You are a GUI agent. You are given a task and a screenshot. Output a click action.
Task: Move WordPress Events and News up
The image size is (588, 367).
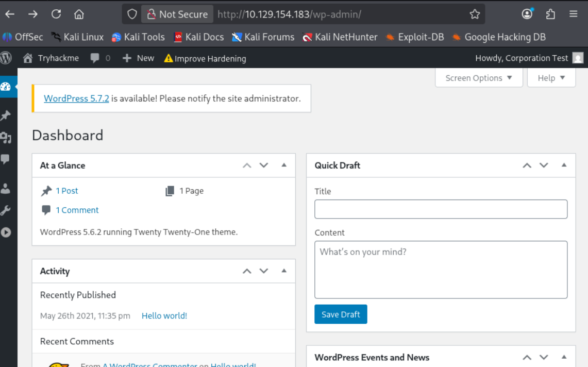527,357
